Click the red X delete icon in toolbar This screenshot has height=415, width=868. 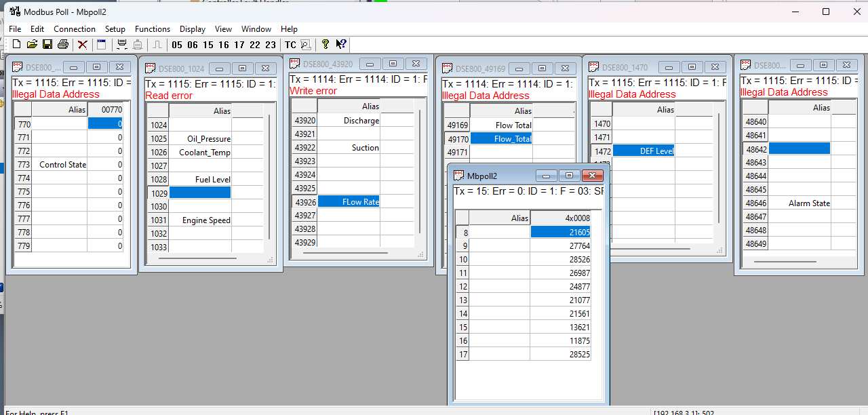point(82,45)
